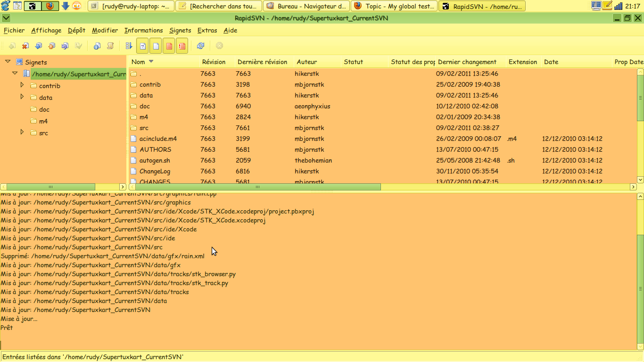Expand the src folder in tree

[x=22, y=132]
